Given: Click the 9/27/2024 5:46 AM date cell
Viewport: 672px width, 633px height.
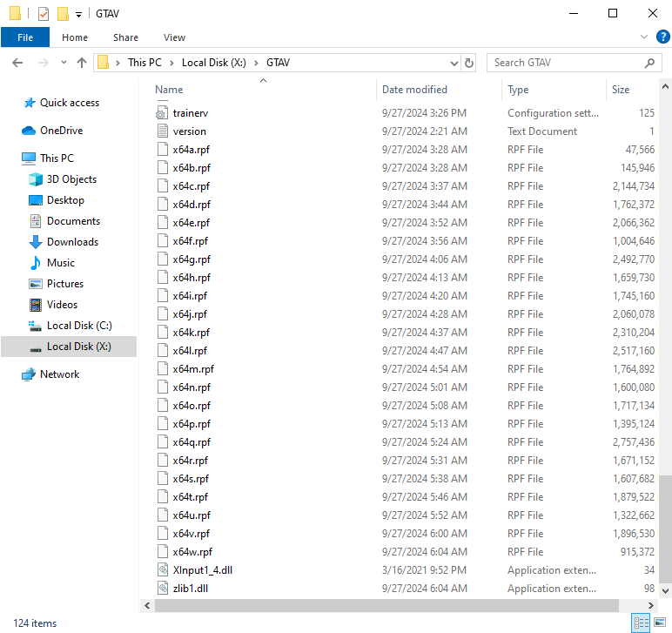Looking at the screenshot, I should pos(424,497).
